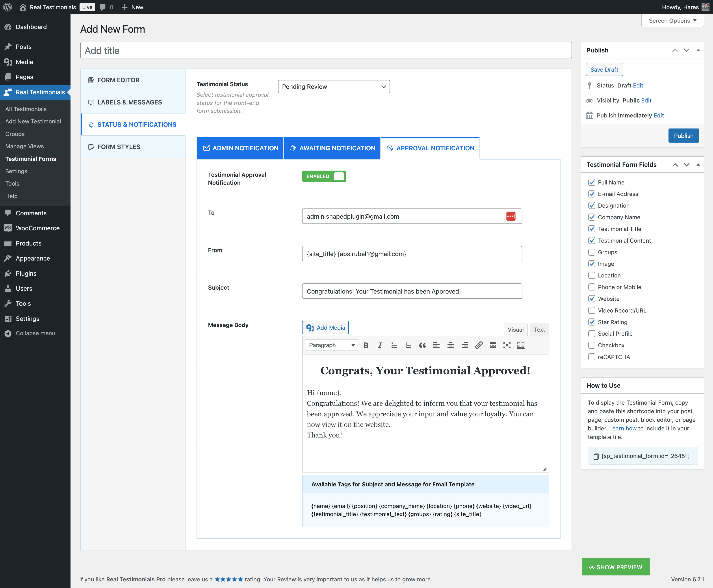Viewport: 713px width, 588px height.
Task: Click the From input field
Action: (x=412, y=254)
